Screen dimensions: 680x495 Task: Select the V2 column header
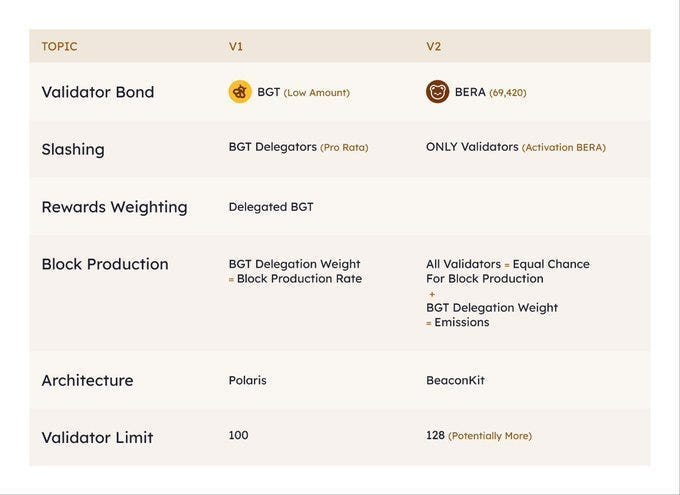pyautogui.click(x=434, y=46)
